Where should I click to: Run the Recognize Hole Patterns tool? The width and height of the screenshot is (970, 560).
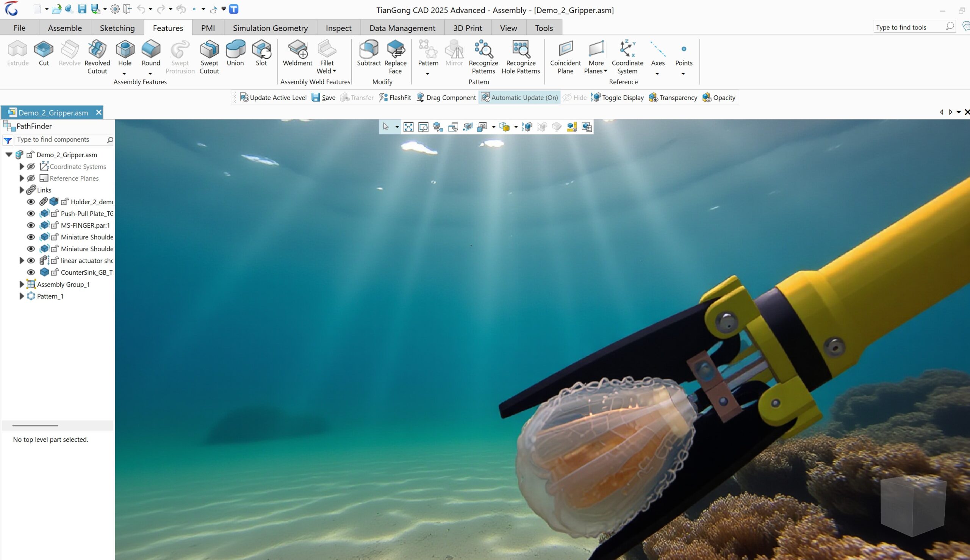[x=521, y=57]
